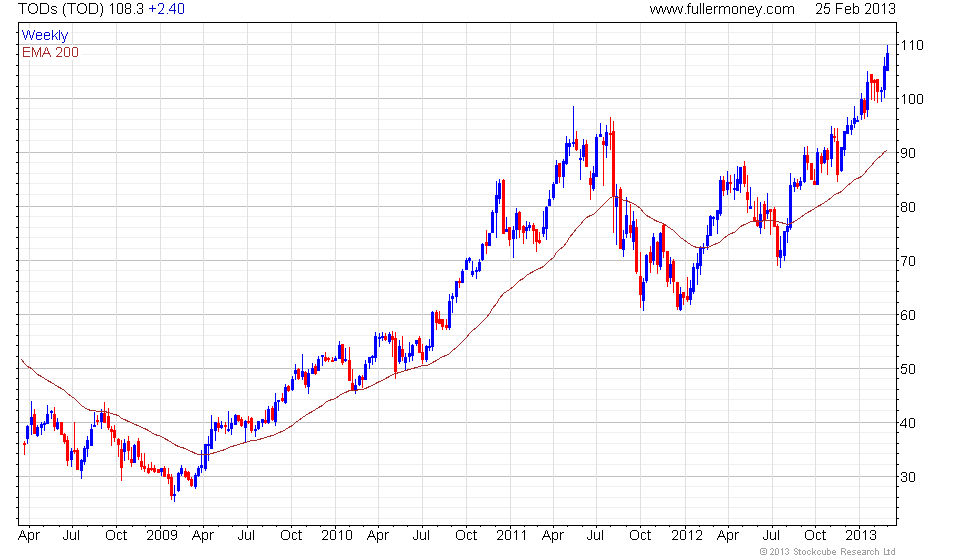Click the chart date '25 Feb 2013'

point(855,9)
